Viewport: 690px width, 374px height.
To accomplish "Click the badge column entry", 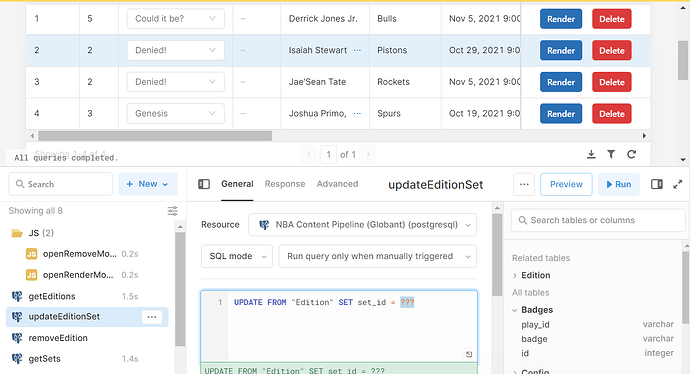I will (534, 339).
